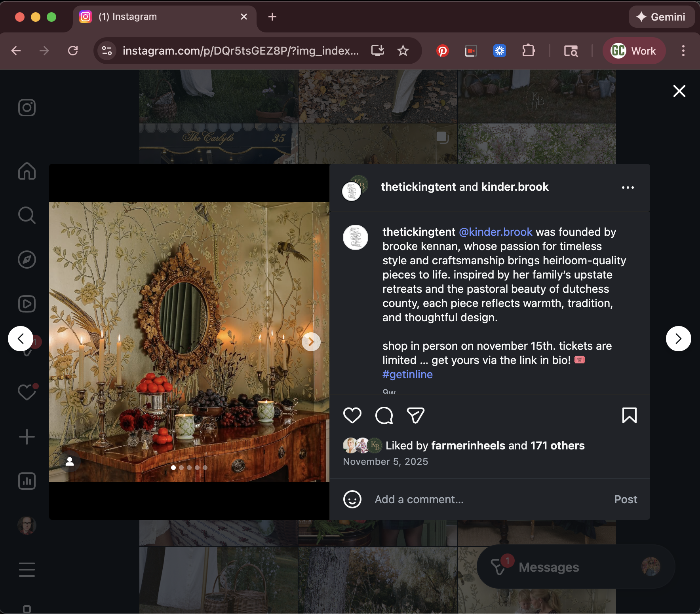Share the post with paper plane icon
Viewport: 700px width, 614px height.
click(416, 415)
